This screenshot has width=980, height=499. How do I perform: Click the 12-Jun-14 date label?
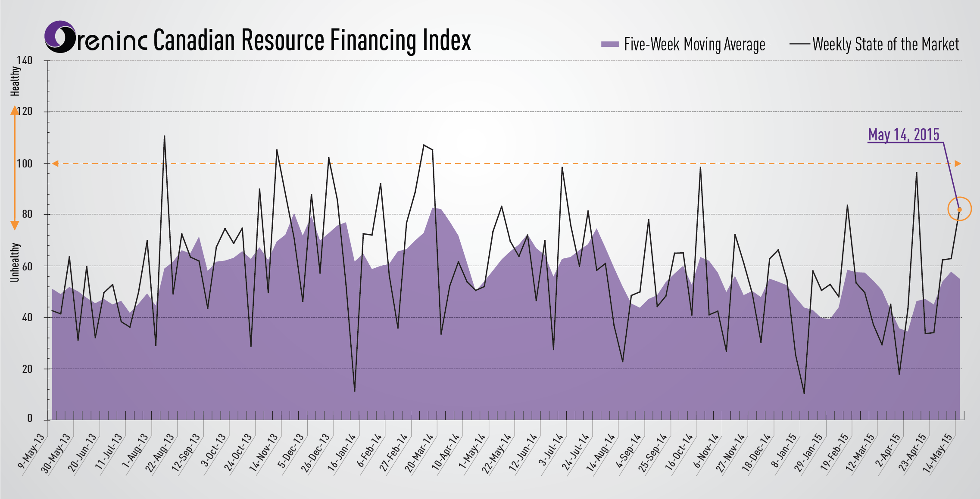523,453
